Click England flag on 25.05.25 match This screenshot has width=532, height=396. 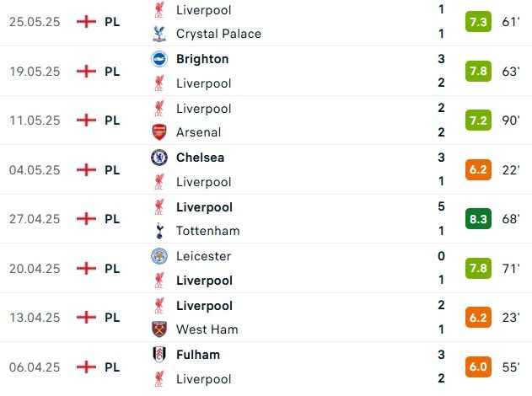86,22
